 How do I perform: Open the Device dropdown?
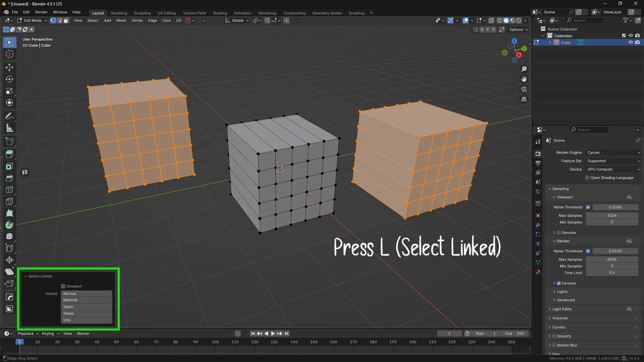coord(613,169)
